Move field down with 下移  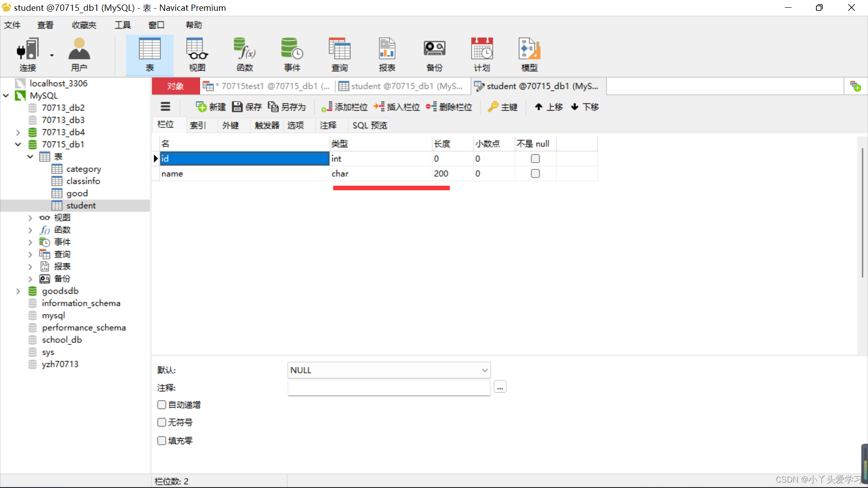[x=585, y=107]
